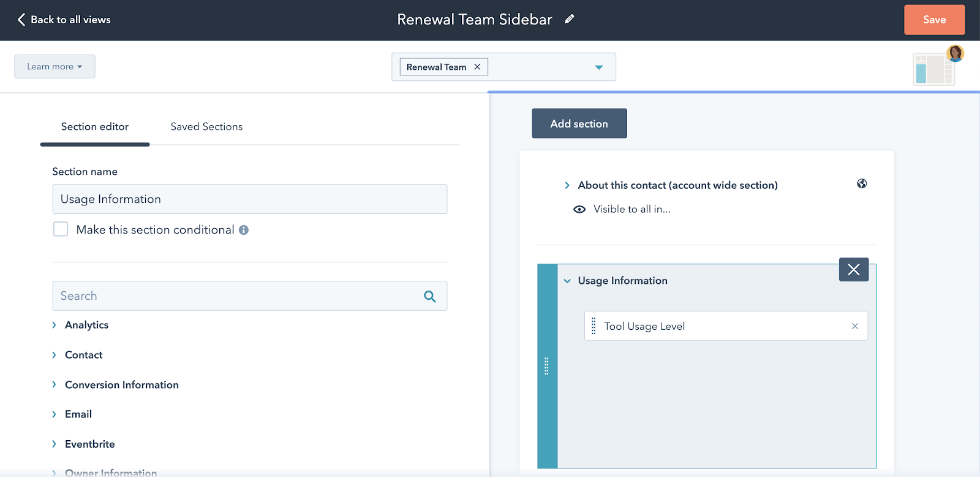The height and width of the screenshot is (477, 980).
Task: Remove Tool Usage Level property
Action: point(855,326)
